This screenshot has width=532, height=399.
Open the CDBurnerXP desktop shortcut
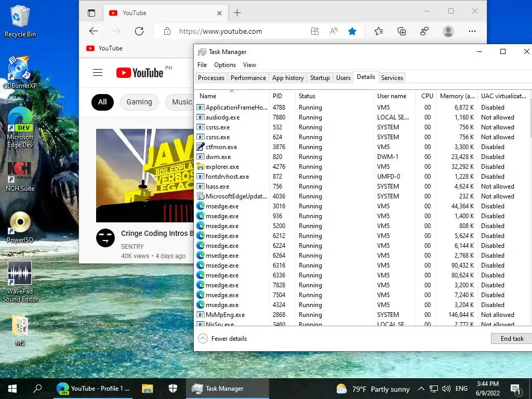pos(20,72)
